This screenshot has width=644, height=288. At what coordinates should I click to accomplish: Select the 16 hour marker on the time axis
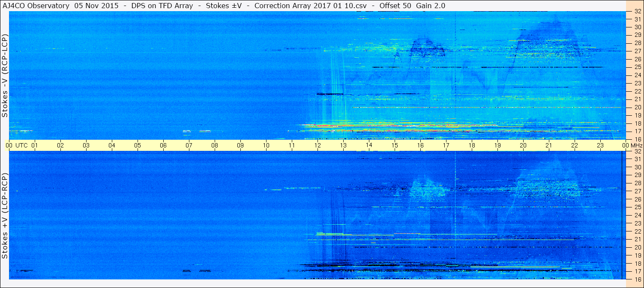pyautogui.click(x=420, y=145)
